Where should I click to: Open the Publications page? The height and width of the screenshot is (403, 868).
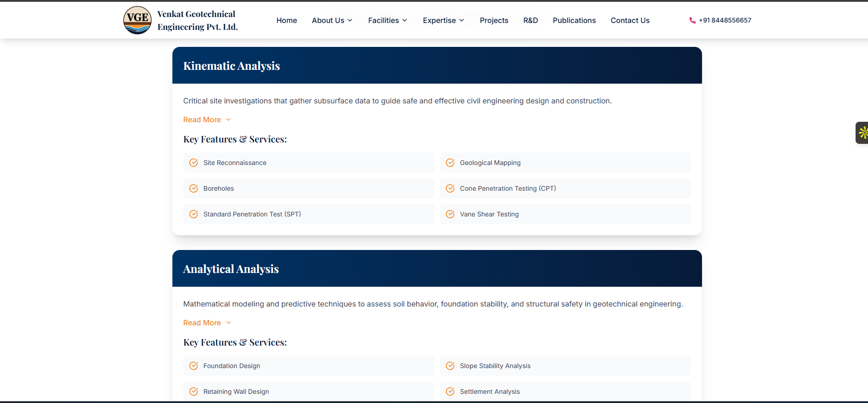(x=574, y=20)
